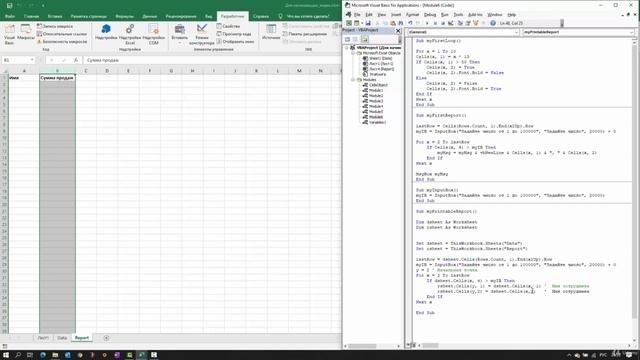
Task: Open the VBA File menu
Action: click(x=357, y=15)
